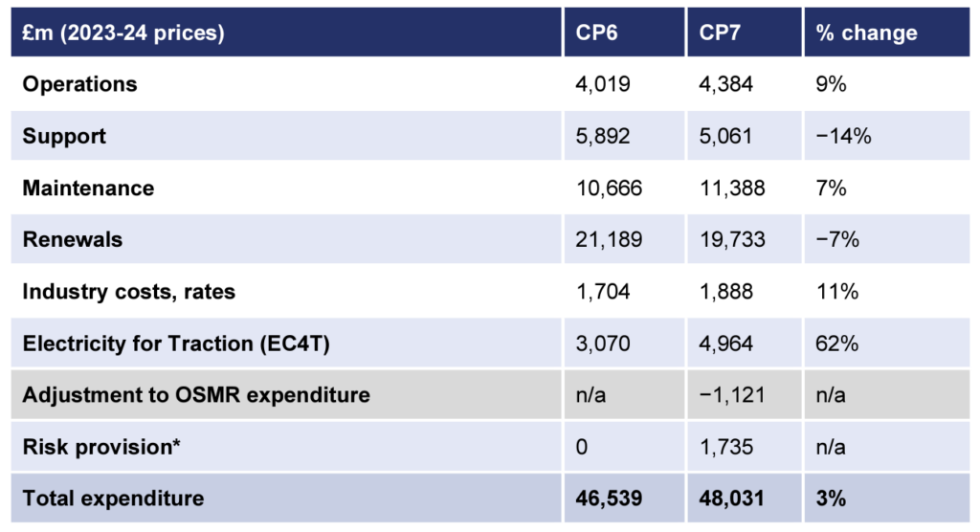Select the CP7 total value 48,031
This screenshot has height=532, width=980.
731,499
